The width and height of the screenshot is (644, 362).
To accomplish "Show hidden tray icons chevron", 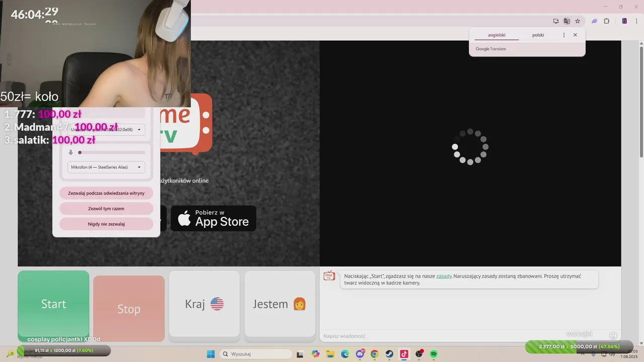I will pos(582,354).
